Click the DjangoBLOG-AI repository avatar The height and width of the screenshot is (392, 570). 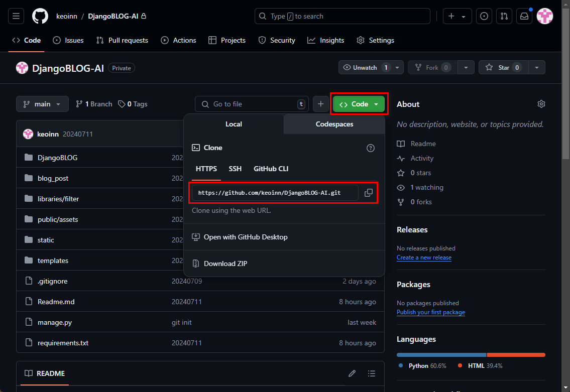22,68
